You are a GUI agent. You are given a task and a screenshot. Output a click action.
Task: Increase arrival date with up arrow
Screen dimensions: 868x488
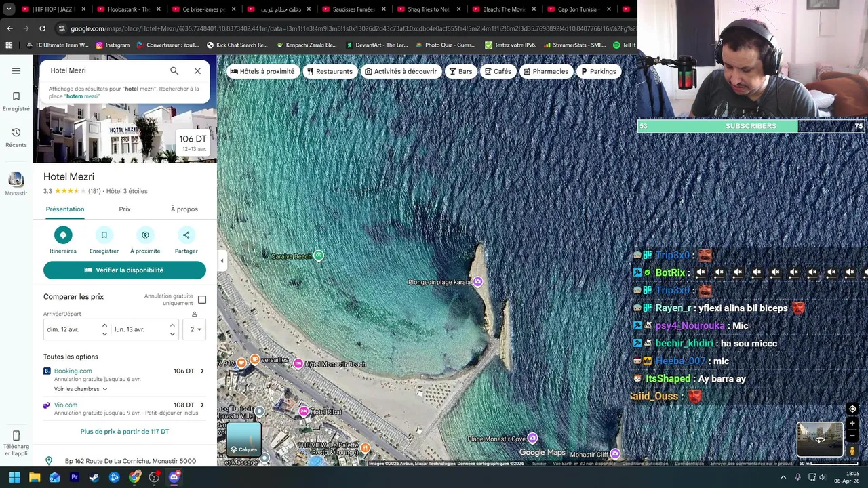[x=104, y=325]
